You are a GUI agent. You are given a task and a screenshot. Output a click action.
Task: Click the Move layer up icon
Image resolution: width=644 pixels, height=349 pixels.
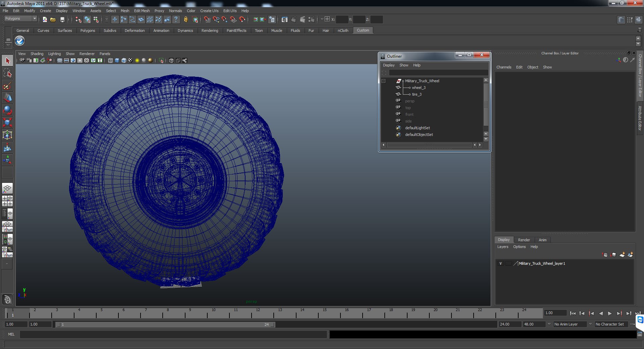pyautogui.click(x=605, y=255)
